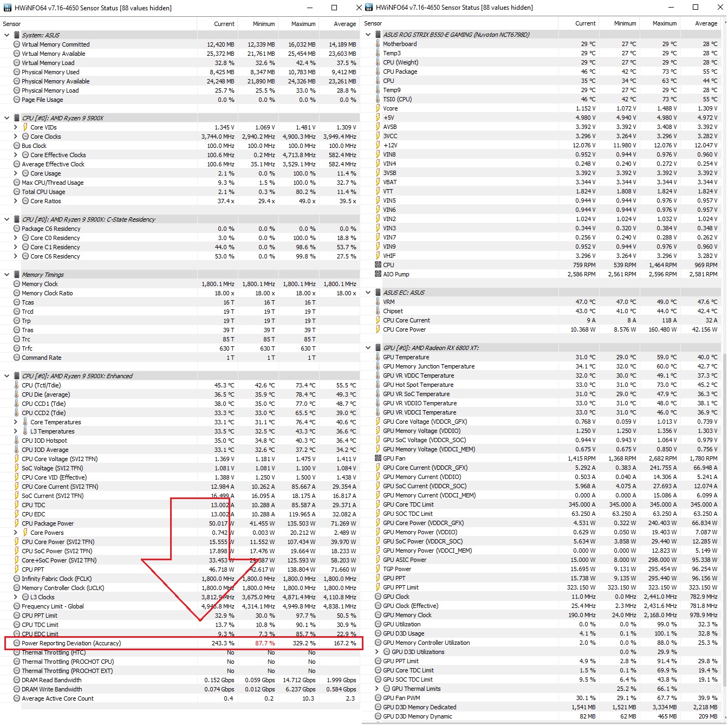Maximize the left HWiNFO64 window
Image resolution: width=728 pixels, height=725 pixels.
334,8
